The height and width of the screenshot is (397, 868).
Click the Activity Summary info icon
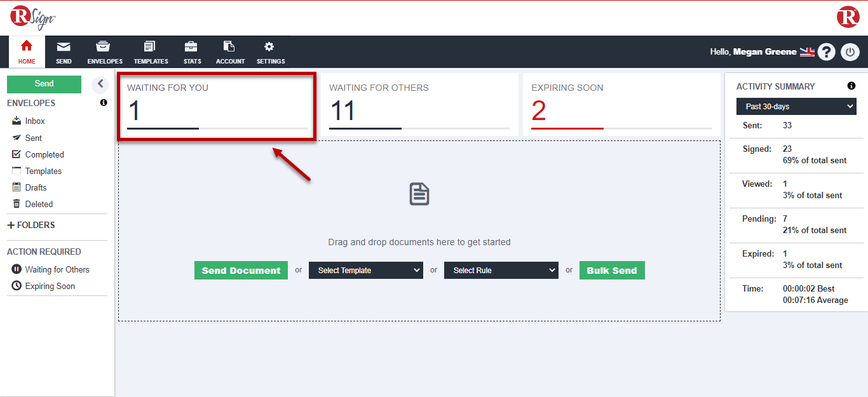851,86
